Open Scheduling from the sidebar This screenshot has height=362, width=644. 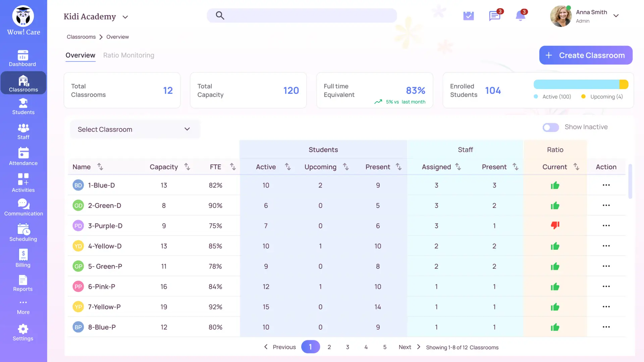[x=23, y=232]
